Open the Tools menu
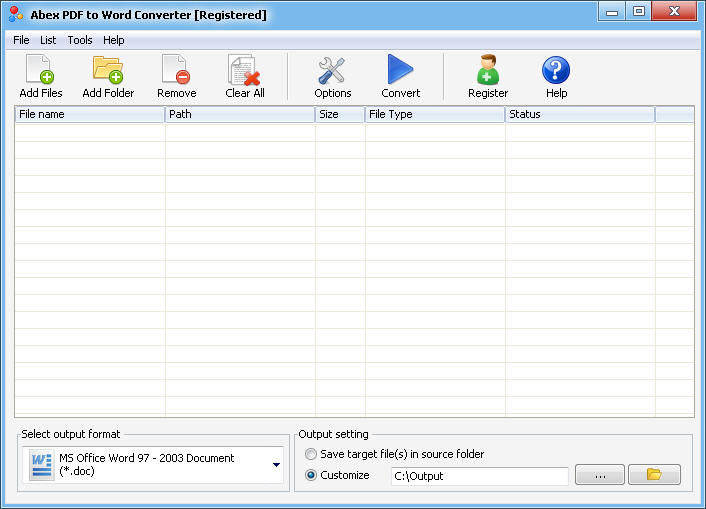 (x=80, y=40)
